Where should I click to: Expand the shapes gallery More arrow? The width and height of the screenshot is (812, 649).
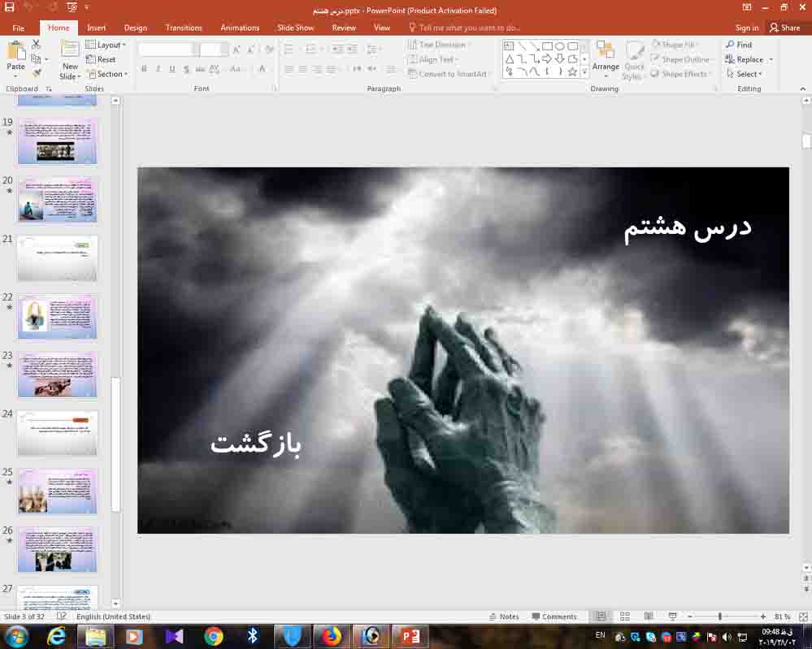point(584,72)
